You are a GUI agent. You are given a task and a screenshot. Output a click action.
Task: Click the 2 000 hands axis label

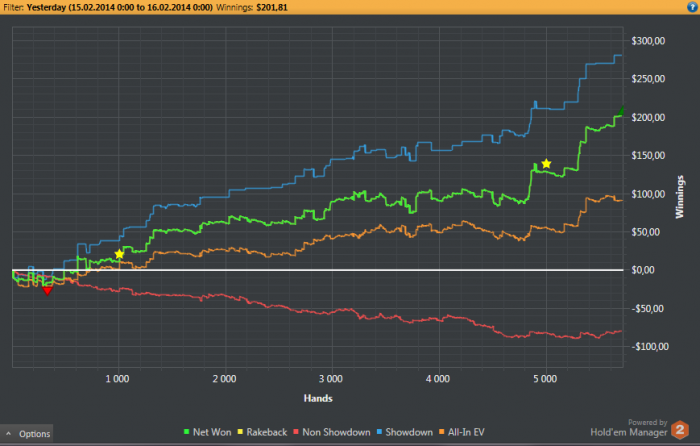[x=224, y=379]
